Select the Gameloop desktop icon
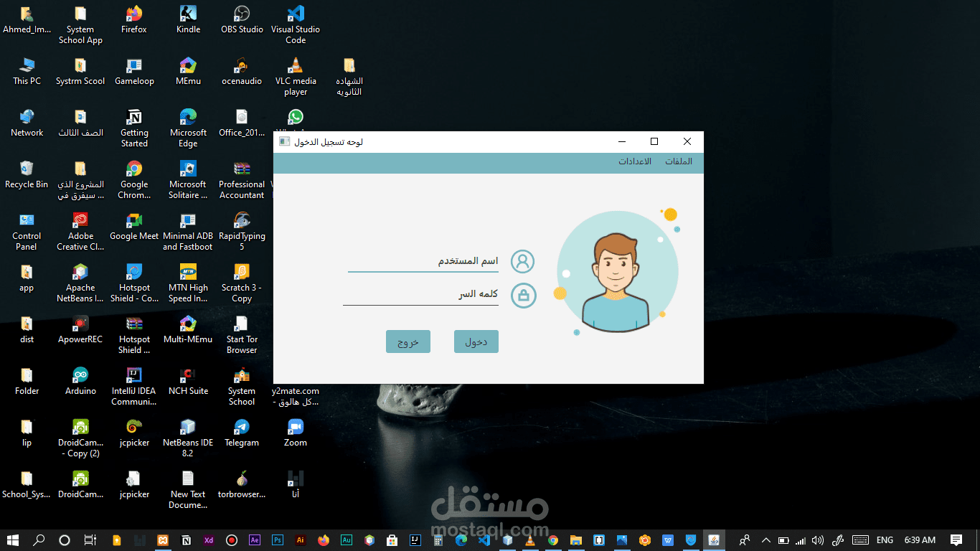Screen dimensions: 980x551 pyautogui.click(x=134, y=71)
